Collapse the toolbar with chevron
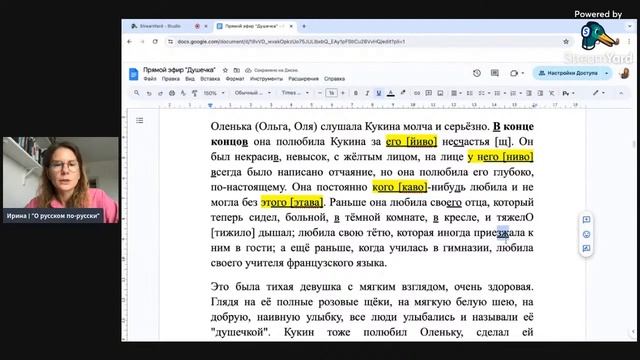Image resolution: width=640 pixels, height=360 pixels. click(621, 93)
